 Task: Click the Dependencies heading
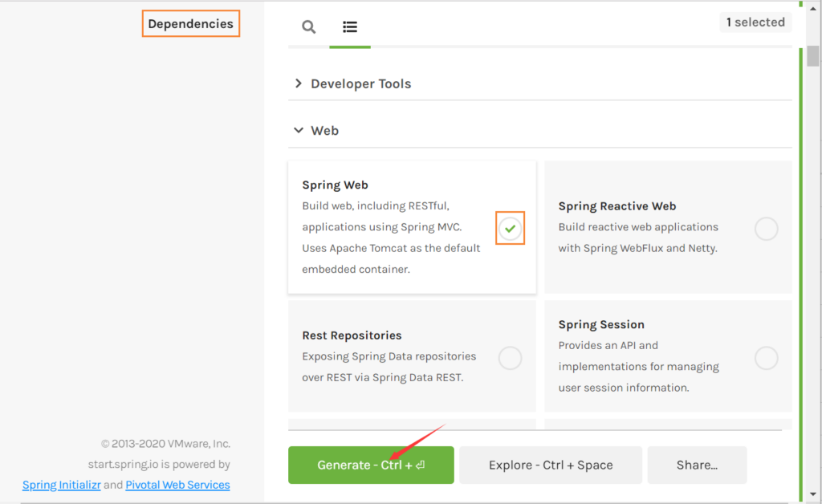pyautogui.click(x=190, y=23)
